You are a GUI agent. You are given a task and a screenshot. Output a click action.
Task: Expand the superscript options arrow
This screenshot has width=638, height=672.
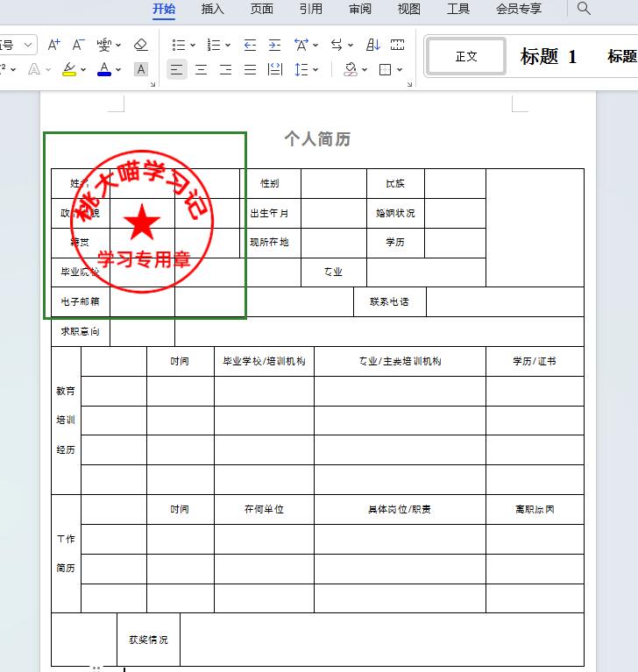point(13,69)
